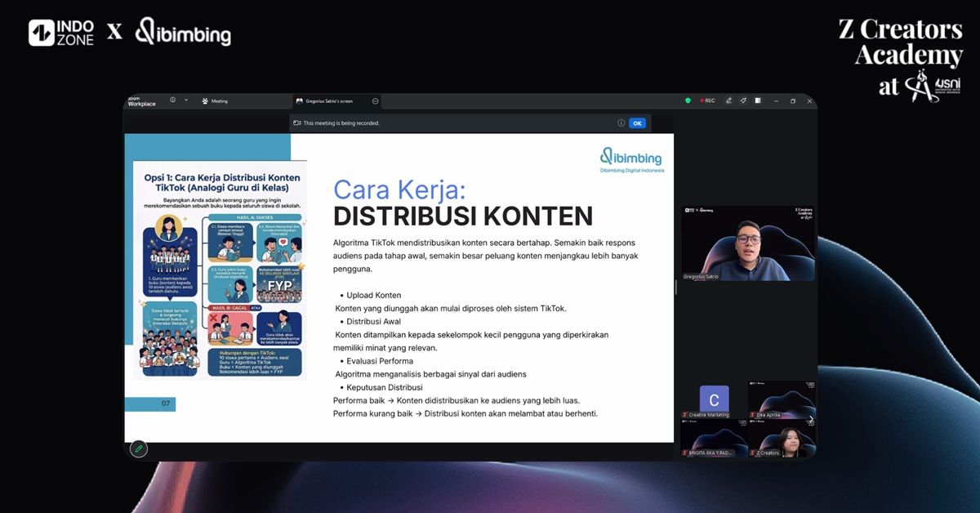Open info icon on recording notification

pos(621,123)
